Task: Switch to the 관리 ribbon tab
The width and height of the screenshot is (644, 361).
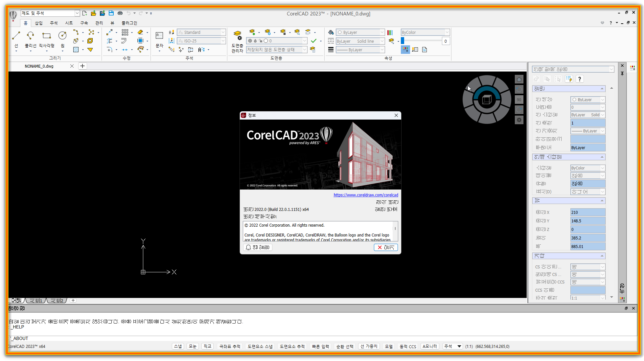Action: [x=99, y=23]
